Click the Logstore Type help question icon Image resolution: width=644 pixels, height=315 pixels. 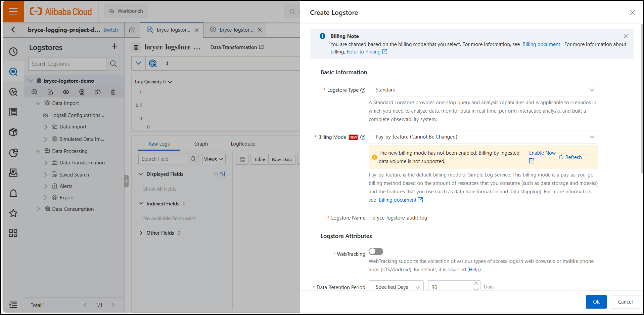pyautogui.click(x=363, y=90)
